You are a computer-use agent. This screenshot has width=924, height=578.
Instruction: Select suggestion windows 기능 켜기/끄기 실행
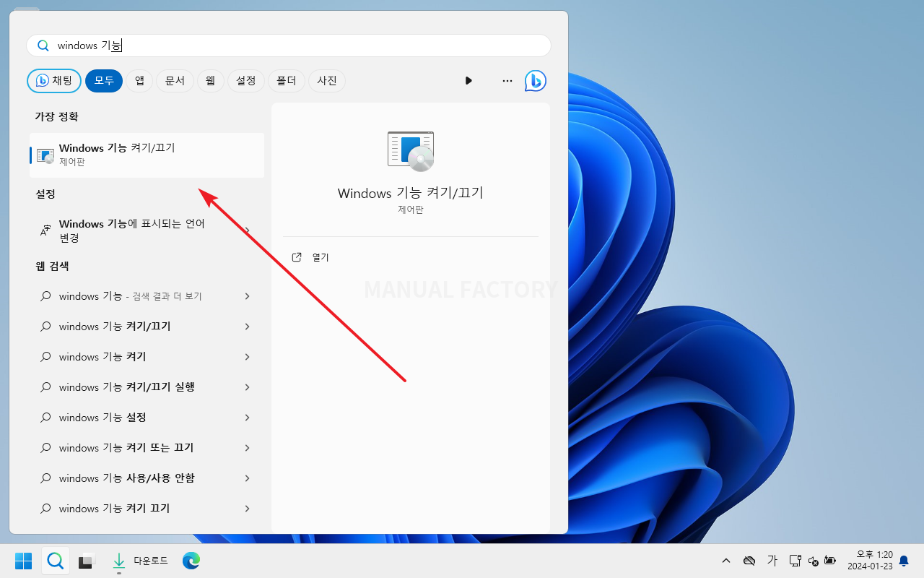[x=147, y=387]
